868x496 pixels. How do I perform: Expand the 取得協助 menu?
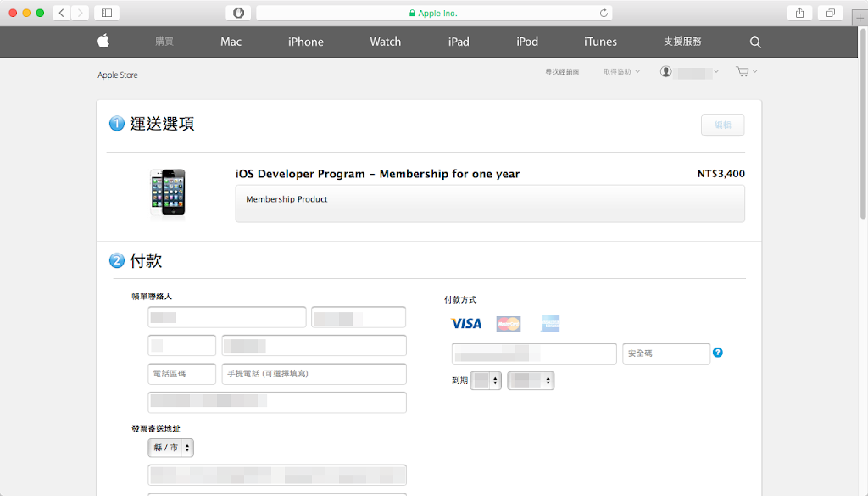click(x=621, y=72)
